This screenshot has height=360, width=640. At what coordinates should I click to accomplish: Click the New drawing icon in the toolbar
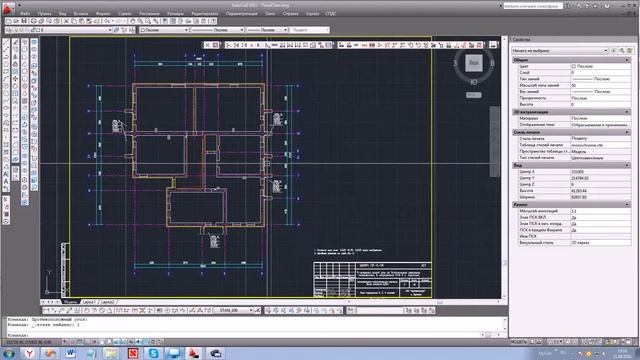point(9,21)
